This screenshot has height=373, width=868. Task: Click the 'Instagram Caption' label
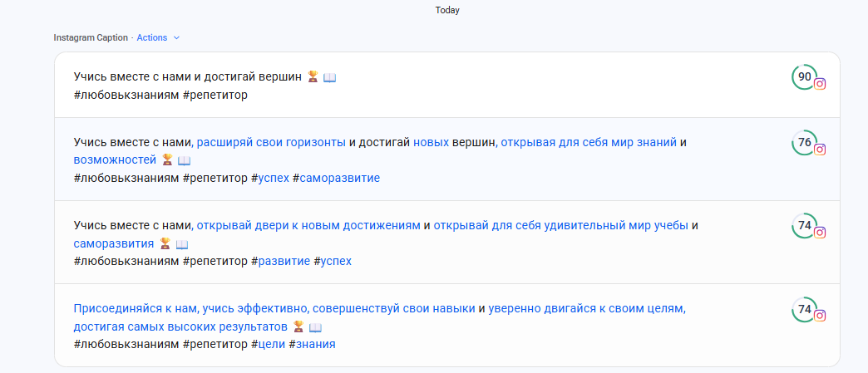point(91,37)
